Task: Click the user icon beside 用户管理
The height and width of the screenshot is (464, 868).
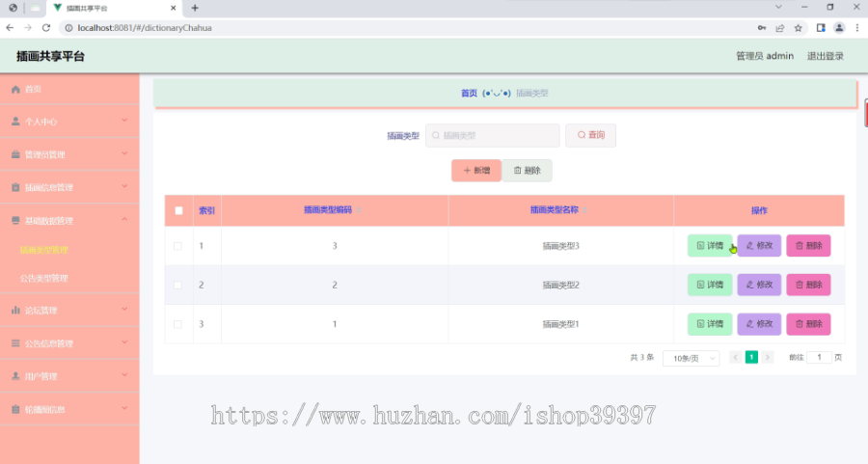Action: click(15, 376)
